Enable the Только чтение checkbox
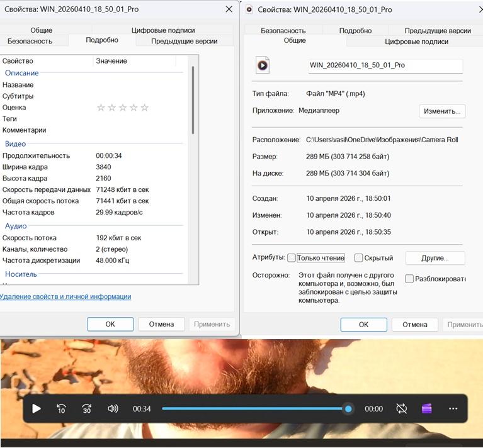Image resolution: width=483 pixels, height=448 pixels. pos(292,258)
